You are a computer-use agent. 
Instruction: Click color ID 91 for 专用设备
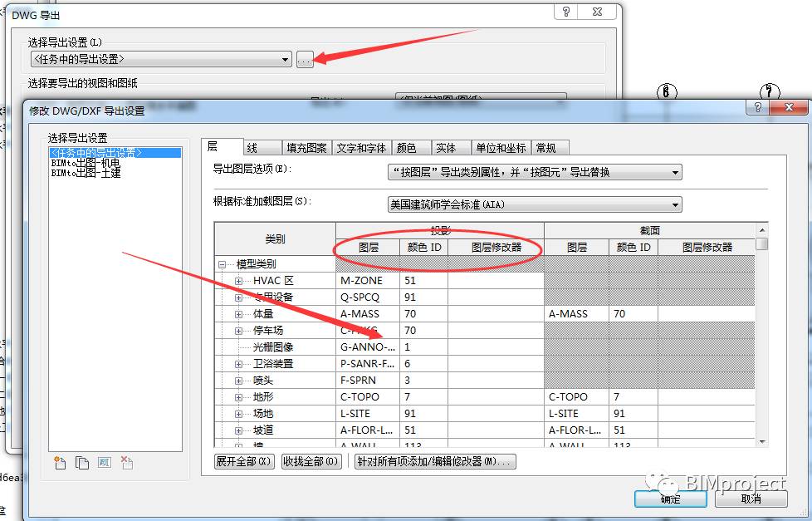click(x=423, y=297)
